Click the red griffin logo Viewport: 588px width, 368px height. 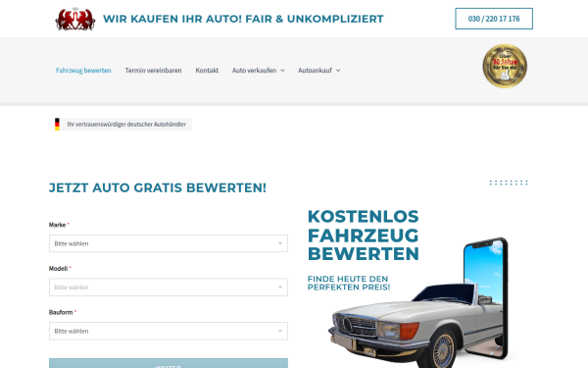[75, 19]
